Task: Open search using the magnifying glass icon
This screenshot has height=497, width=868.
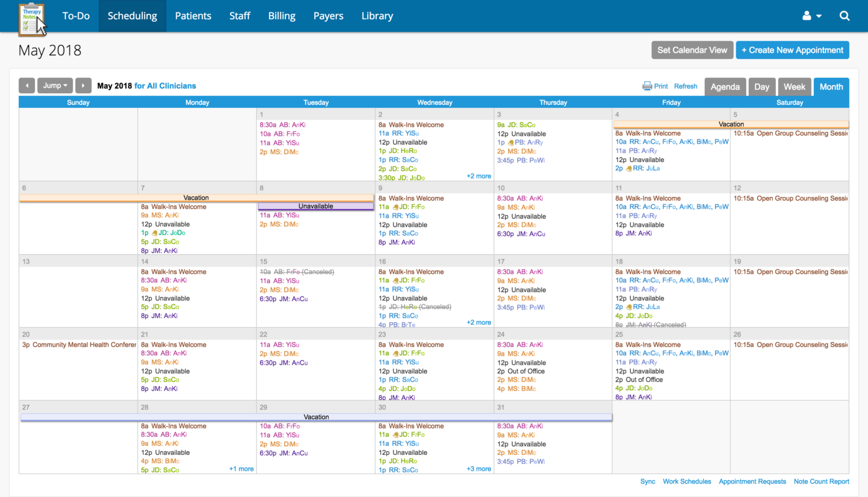Action: (x=844, y=15)
